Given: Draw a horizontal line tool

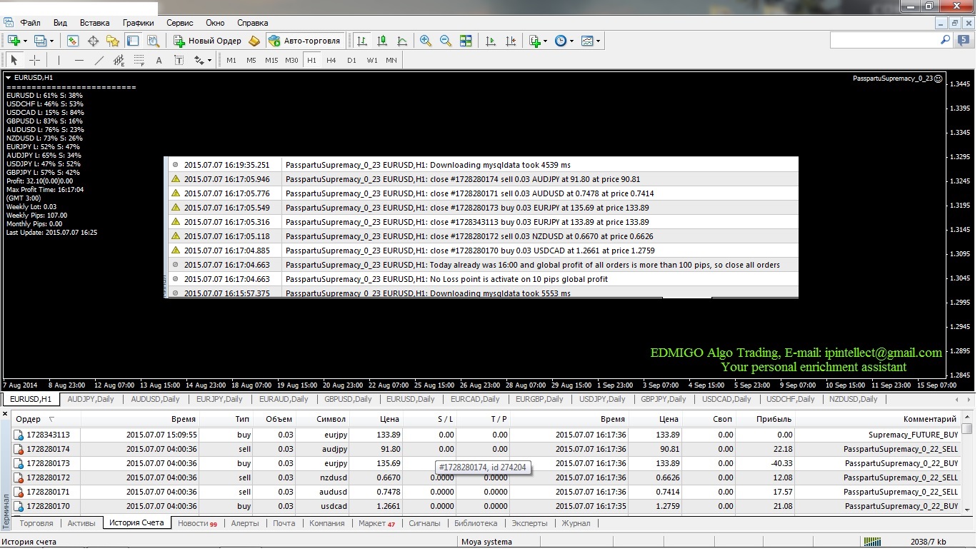Looking at the screenshot, I should click(x=79, y=60).
